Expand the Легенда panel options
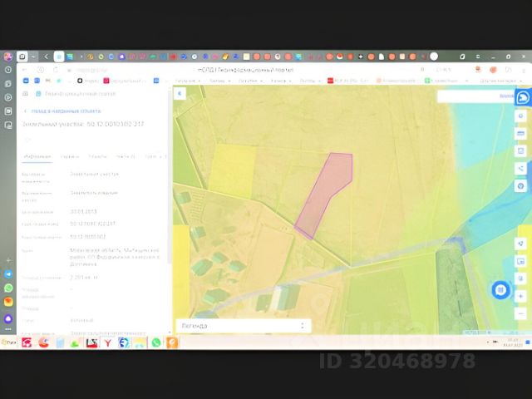This screenshot has width=532, height=399. (303, 326)
